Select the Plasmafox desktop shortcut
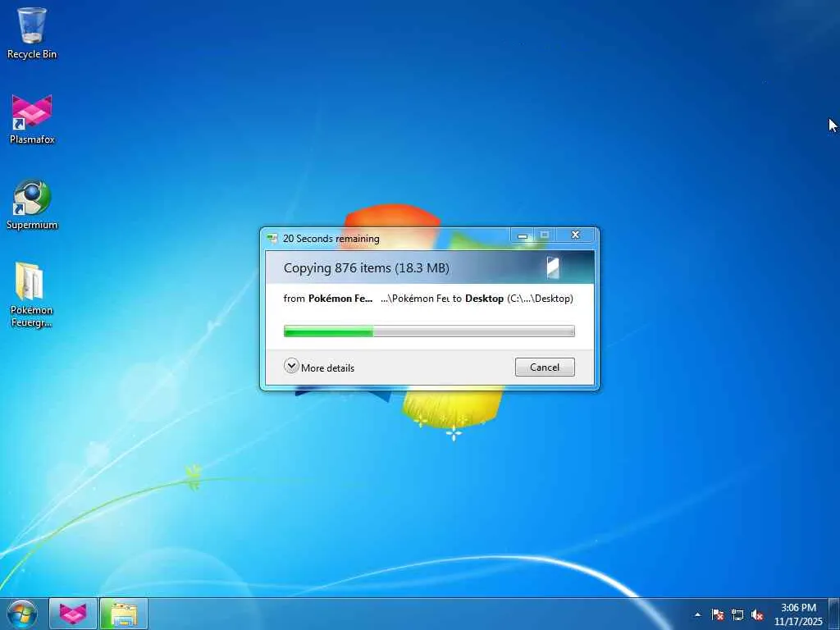This screenshot has width=840, height=630. [x=32, y=119]
